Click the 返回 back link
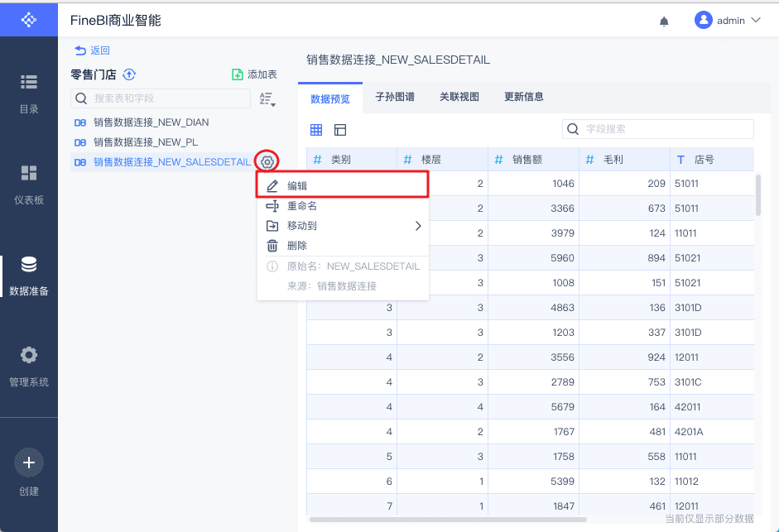Screen dimensions: 779x532 pos(93,50)
